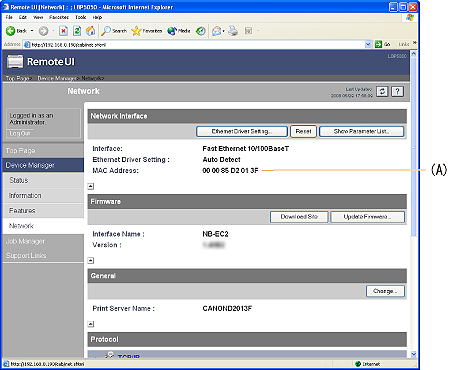The width and height of the screenshot is (450, 370).
Task: Click the vertical scrollbar down arrow
Action: click(x=414, y=354)
